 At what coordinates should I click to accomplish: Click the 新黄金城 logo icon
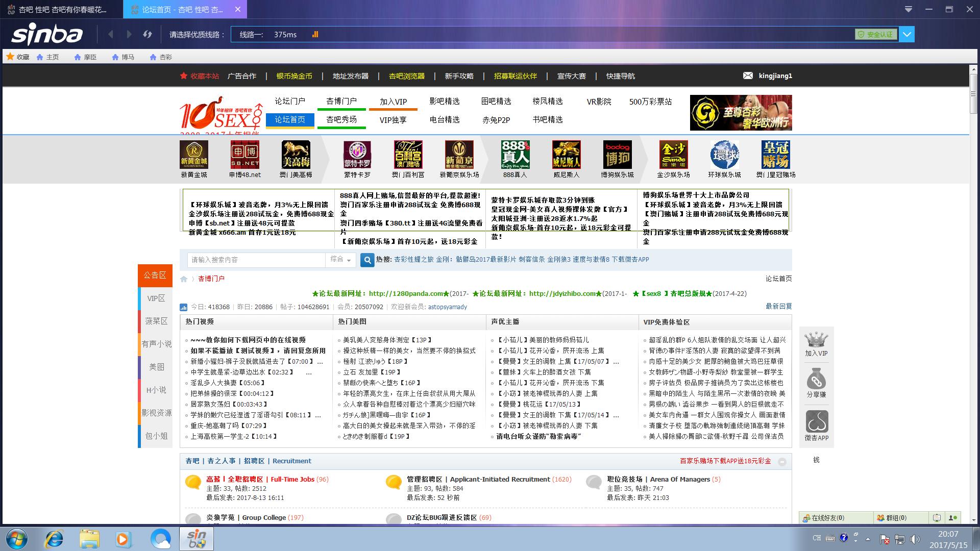[x=194, y=155]
